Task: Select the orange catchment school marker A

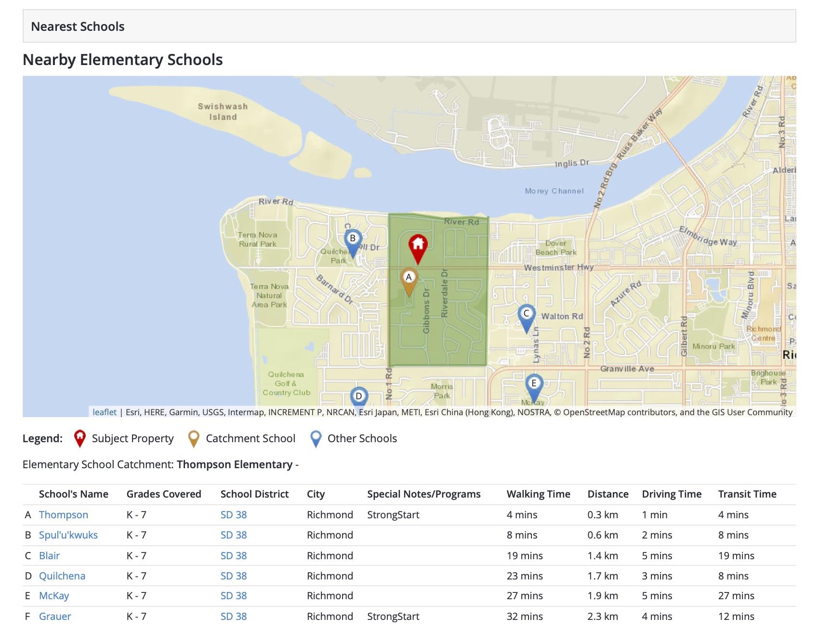Action: click(x=409, y=280)
